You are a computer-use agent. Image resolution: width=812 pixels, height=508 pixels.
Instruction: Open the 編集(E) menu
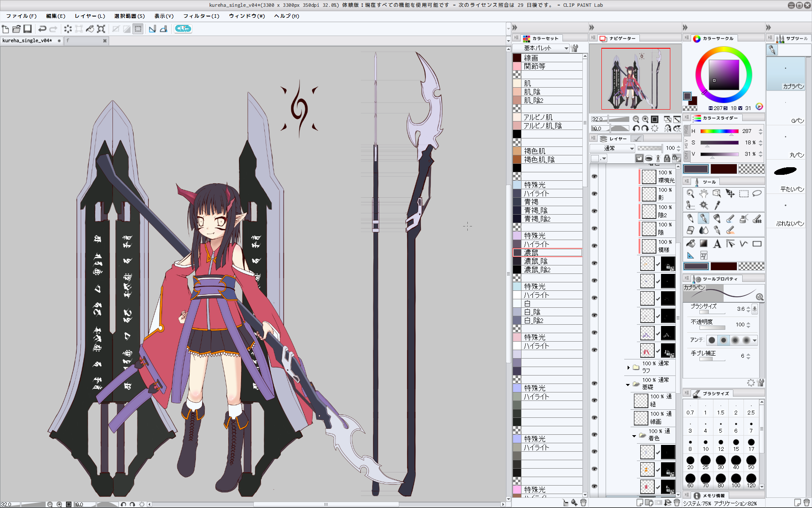pos(55,16)
